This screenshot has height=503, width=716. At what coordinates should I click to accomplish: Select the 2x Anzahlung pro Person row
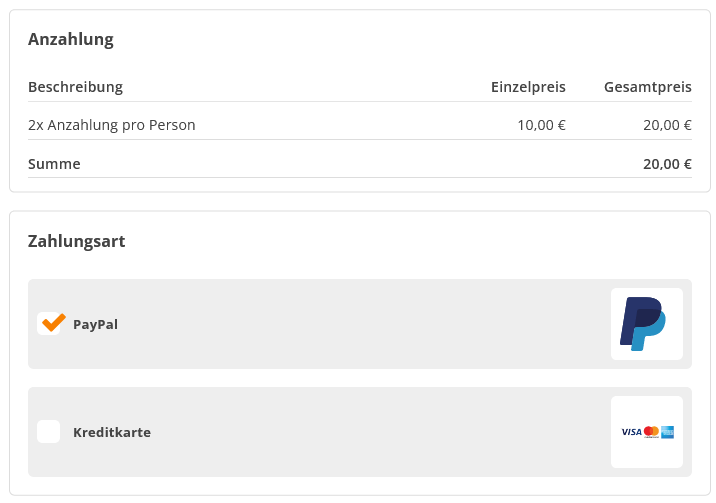[x=360, y=125]
